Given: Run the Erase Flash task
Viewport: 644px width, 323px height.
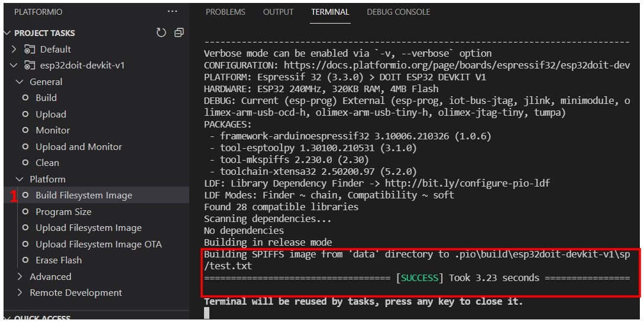Looking at the screenshot, I should 59,260.
